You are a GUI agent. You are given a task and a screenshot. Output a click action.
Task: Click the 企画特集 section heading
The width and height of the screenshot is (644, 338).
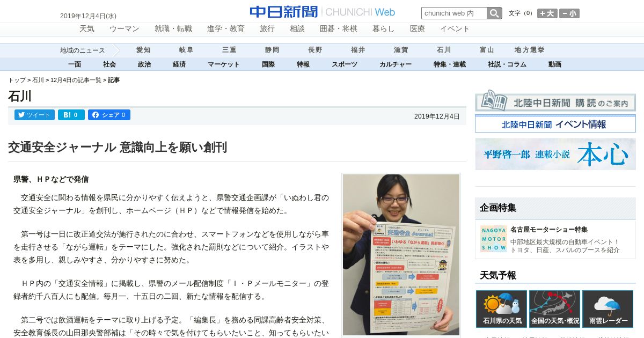point(498,208)
